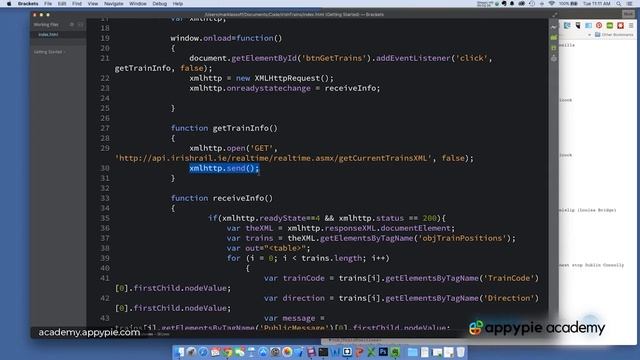The image size is (640, 360).
Task: Expand the Getting Started project dropdown
Action: pos(49,52)
